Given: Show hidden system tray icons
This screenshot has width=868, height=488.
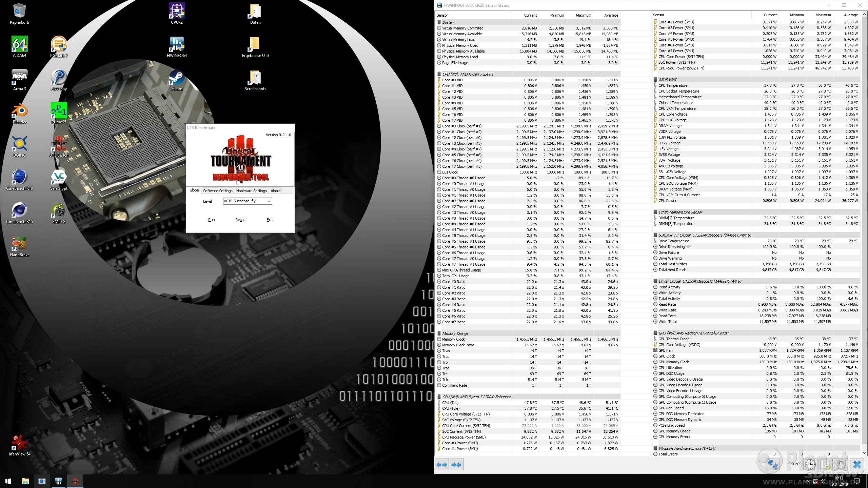Looking at the screenshot, I should (x=808, y=481).
